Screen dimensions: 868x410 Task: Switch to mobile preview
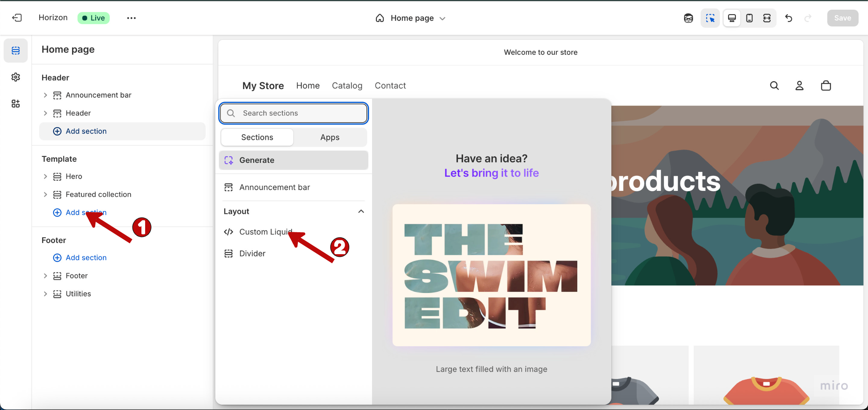coord(749,18)
